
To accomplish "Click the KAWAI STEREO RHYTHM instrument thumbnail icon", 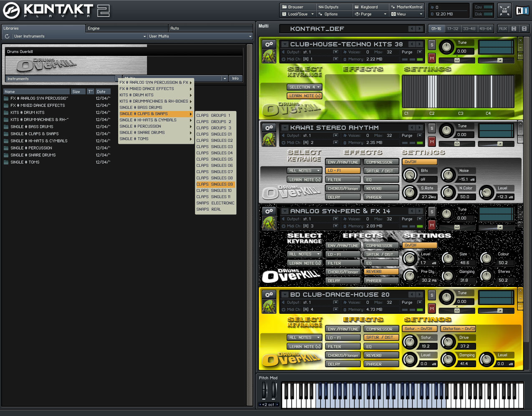I will [269, 139].
